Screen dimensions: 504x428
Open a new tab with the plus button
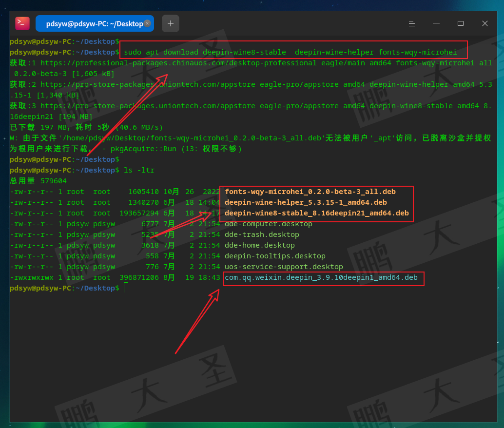pyautogui.click(x=171, y=23)
